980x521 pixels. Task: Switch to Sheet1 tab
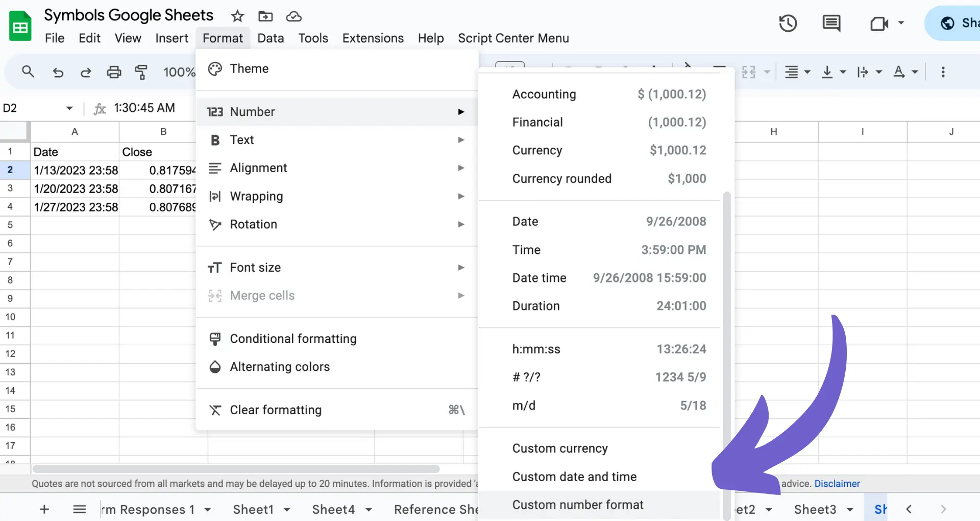tap(253, 510)
